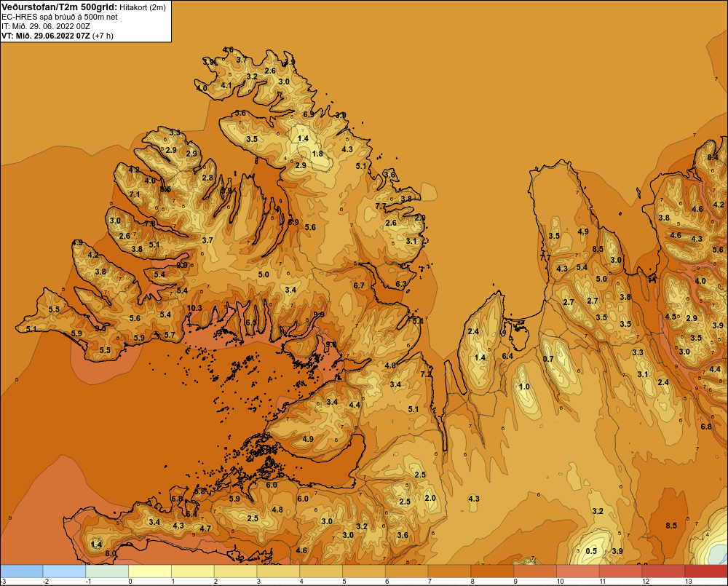Viewport: 728px width, 586px height.
Task: Click the '5.7' temperature label
Action: click(170, 335)
